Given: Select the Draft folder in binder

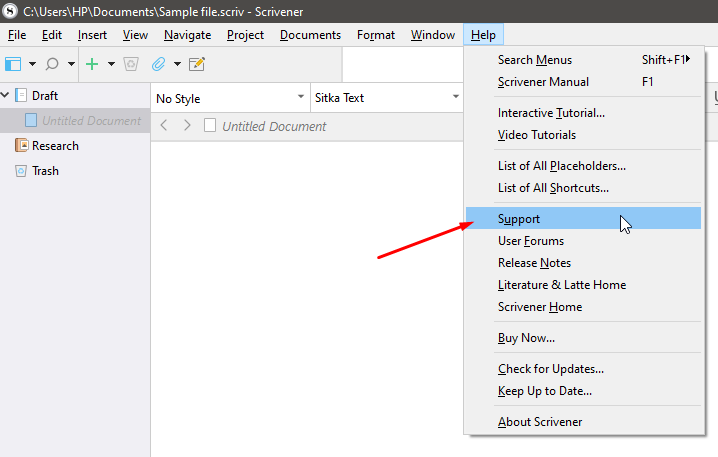Looking at the screenshot, I should [75, 96].
